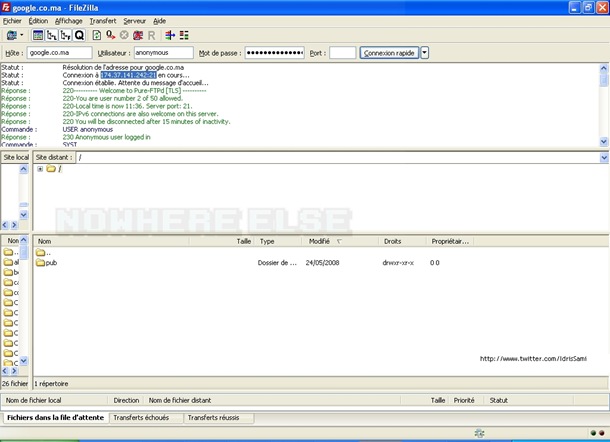Open the Édition menu
Image resolution: width=610 pixels, height=442 pixels.
pyautogui.click(x=38, y=21)
